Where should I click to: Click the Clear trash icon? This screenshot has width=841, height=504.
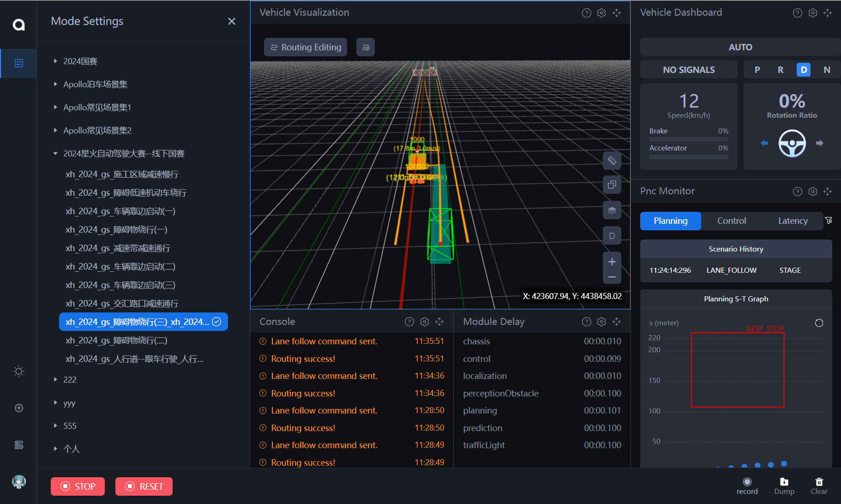819,482
